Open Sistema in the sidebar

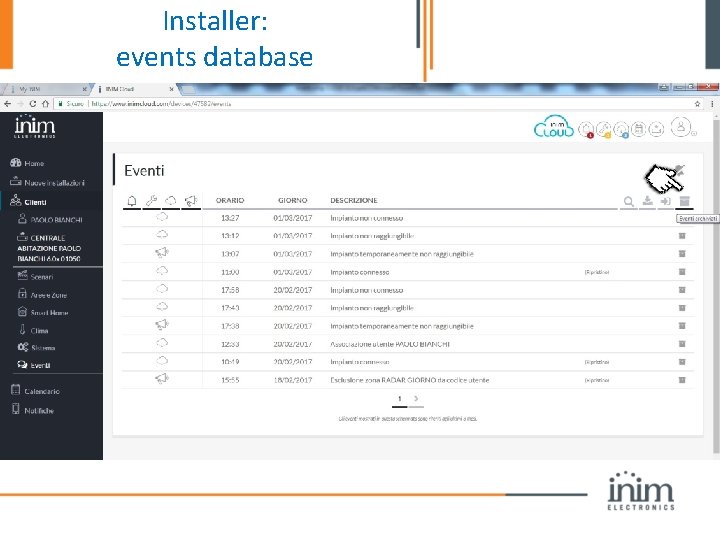tap(36, 348)
